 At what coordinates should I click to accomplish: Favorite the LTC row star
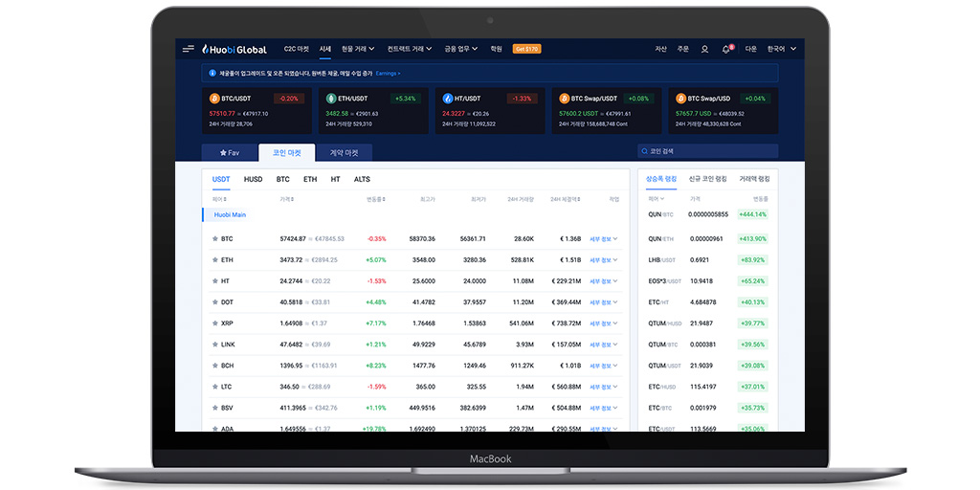coord(215,388)
